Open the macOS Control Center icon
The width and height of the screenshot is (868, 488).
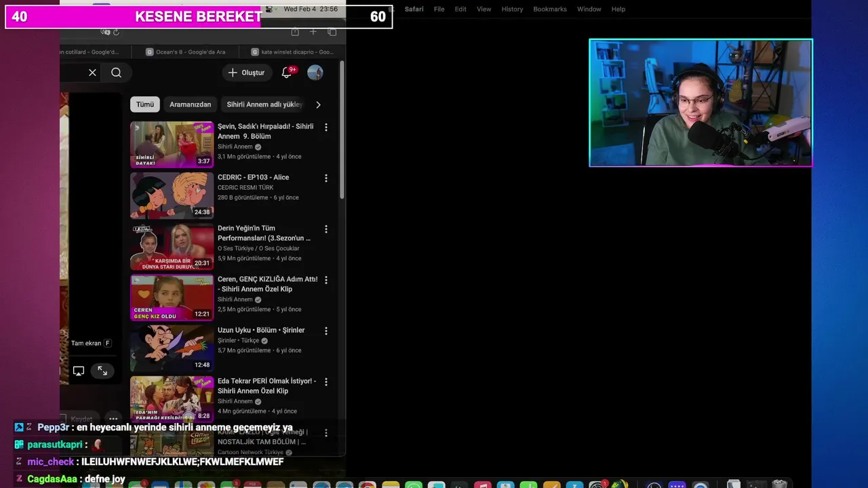(x=269, y=9)
